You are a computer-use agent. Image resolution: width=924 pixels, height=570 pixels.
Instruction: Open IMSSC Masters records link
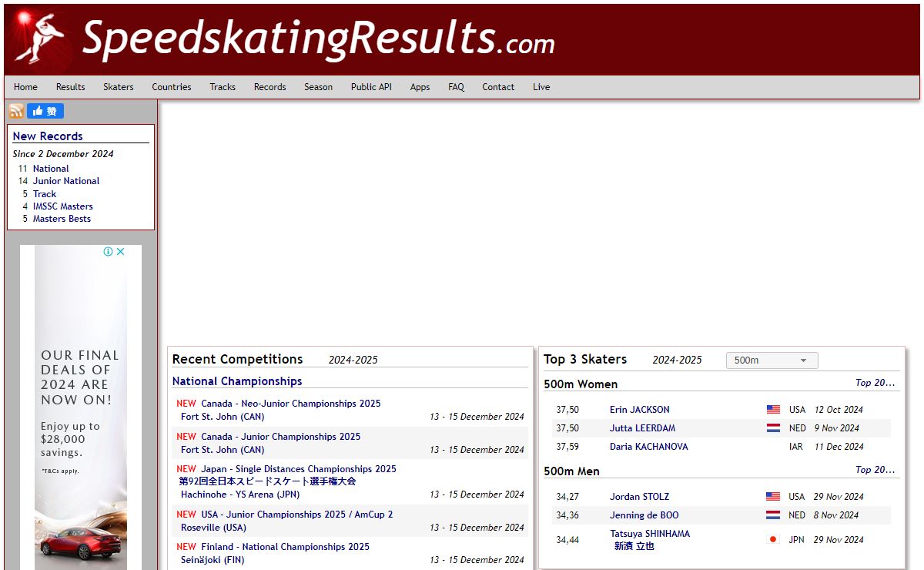point(63,206)
